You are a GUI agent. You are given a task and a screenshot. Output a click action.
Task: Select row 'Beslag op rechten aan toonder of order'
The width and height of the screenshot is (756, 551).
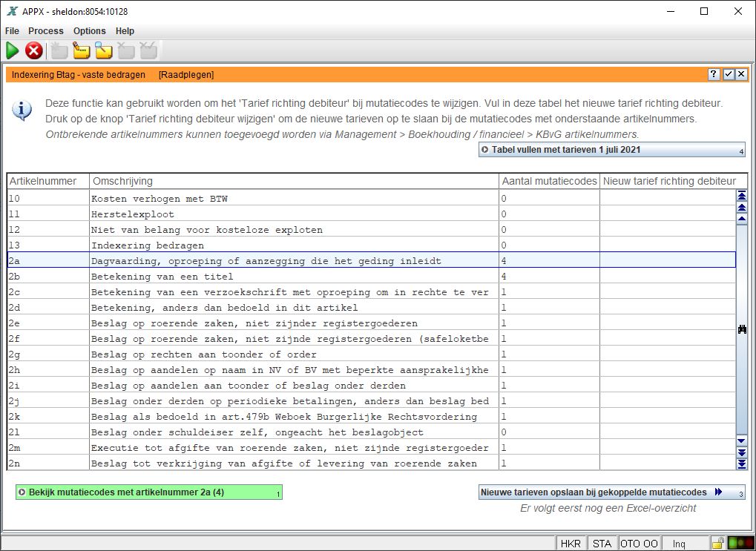(x=372, y=354)
